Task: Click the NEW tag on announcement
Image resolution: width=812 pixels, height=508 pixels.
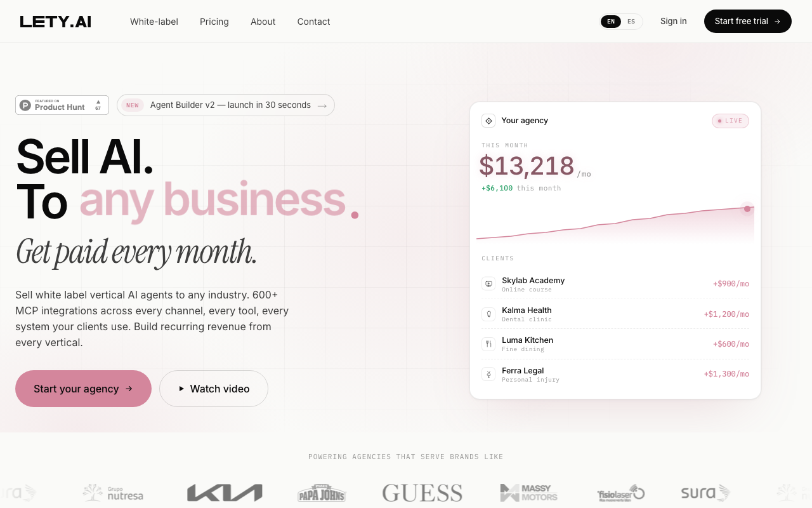Action: (x=133, y=105)
